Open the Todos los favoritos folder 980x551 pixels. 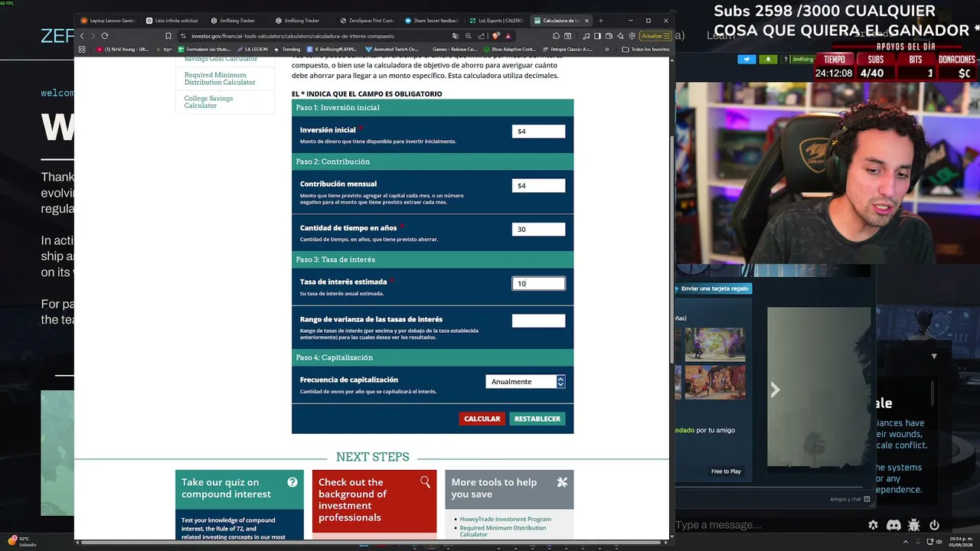point(645,49)
